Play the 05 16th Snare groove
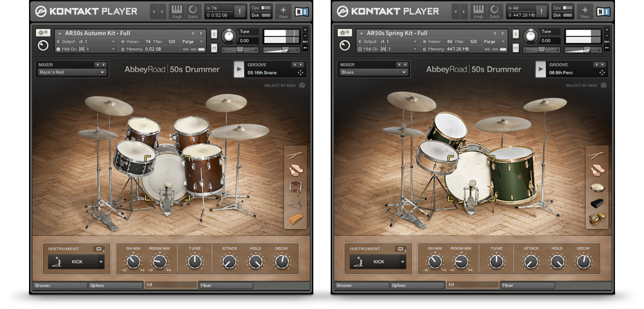The image size is (644, 309). coord(239,70)
